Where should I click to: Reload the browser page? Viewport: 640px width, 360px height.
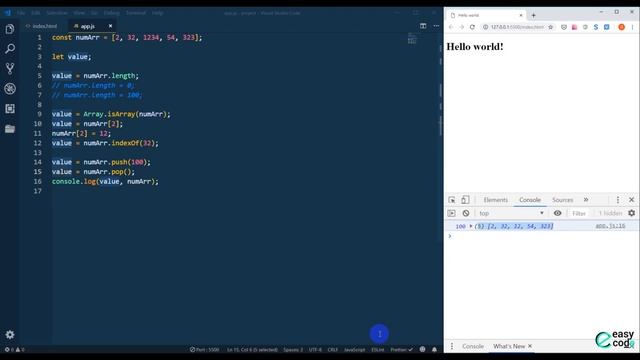(x=472, y=27)
